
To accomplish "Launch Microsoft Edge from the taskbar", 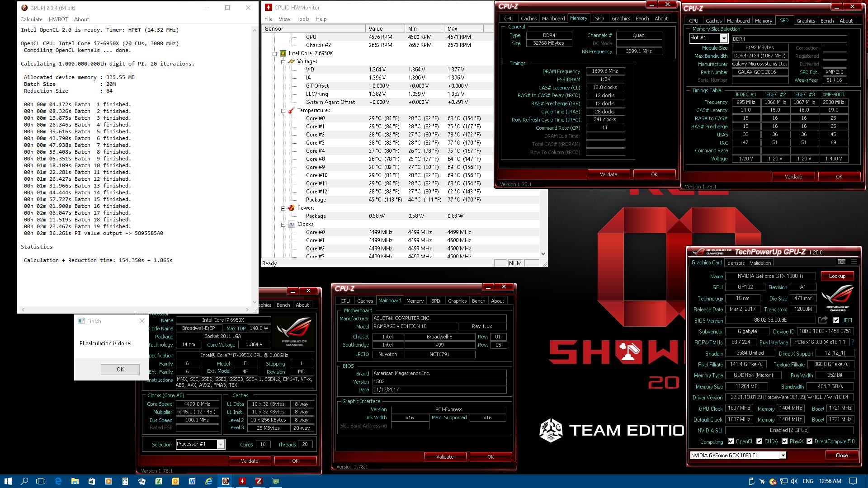I will [58, 481].
